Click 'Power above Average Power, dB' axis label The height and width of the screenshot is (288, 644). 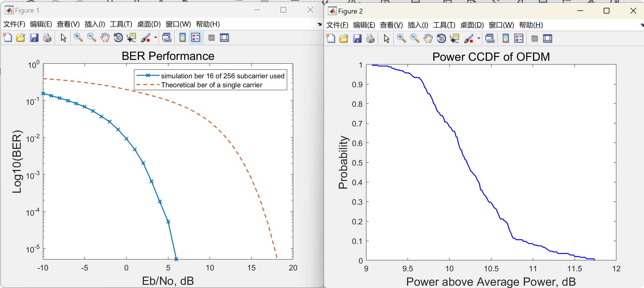tap(491, 282)
